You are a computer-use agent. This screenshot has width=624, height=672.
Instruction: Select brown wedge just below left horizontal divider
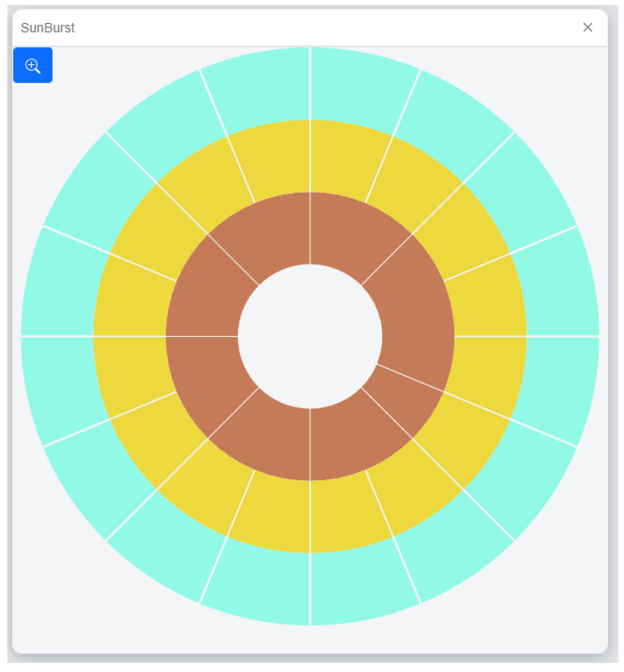[209, 378]
